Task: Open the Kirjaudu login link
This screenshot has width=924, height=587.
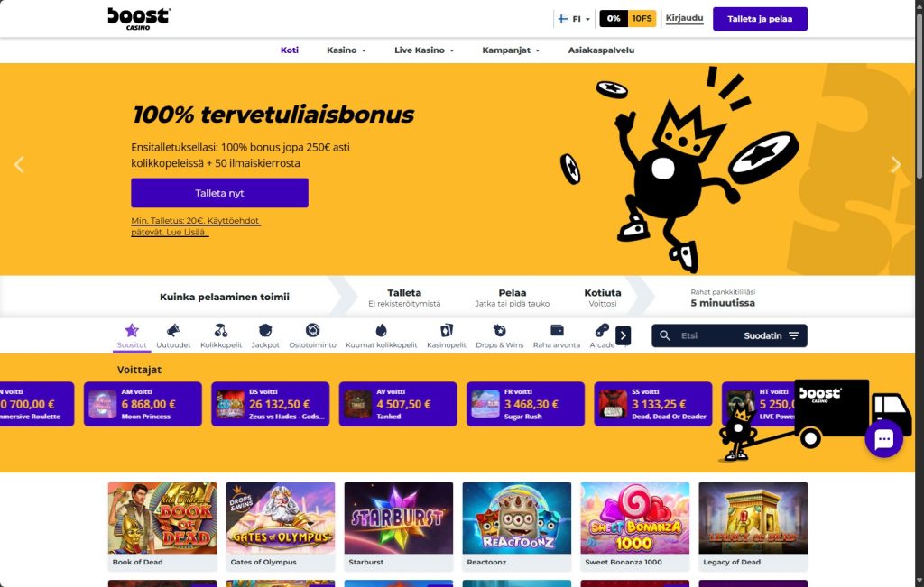Action: pos(684,18)
